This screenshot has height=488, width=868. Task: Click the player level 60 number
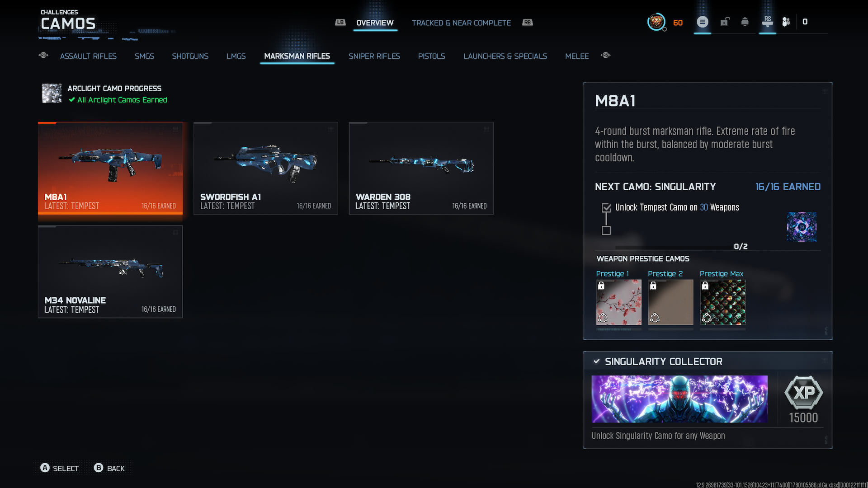pos(678,23)
